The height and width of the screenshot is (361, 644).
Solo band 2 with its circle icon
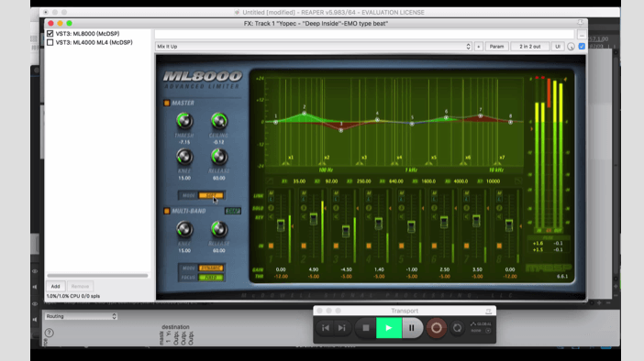coord(304,208)
